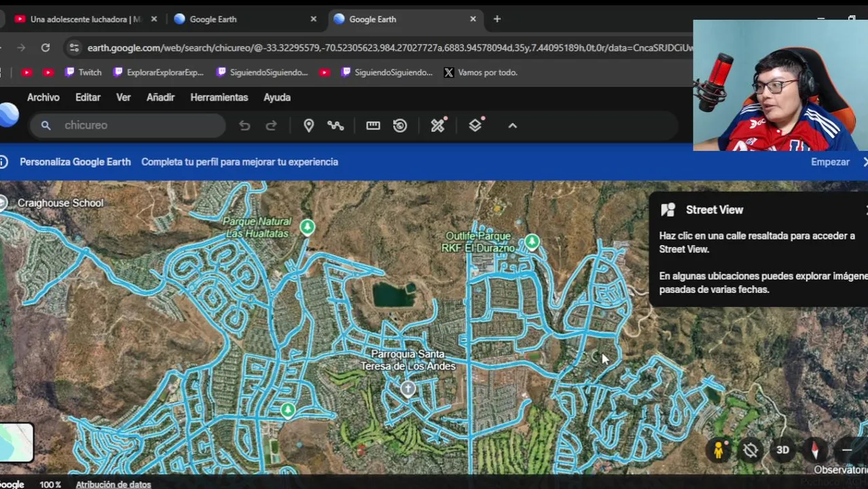Open the Ayuda menu
This screenshot has width=868, height=489.
[277, 97]
